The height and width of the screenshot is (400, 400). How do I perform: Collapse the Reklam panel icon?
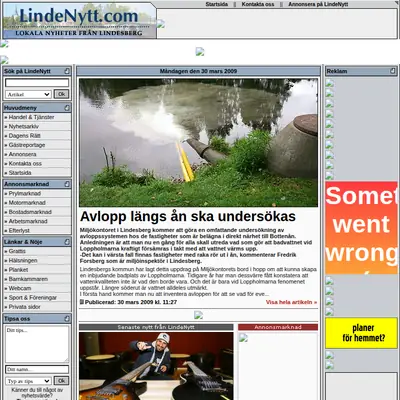[393, 71]
